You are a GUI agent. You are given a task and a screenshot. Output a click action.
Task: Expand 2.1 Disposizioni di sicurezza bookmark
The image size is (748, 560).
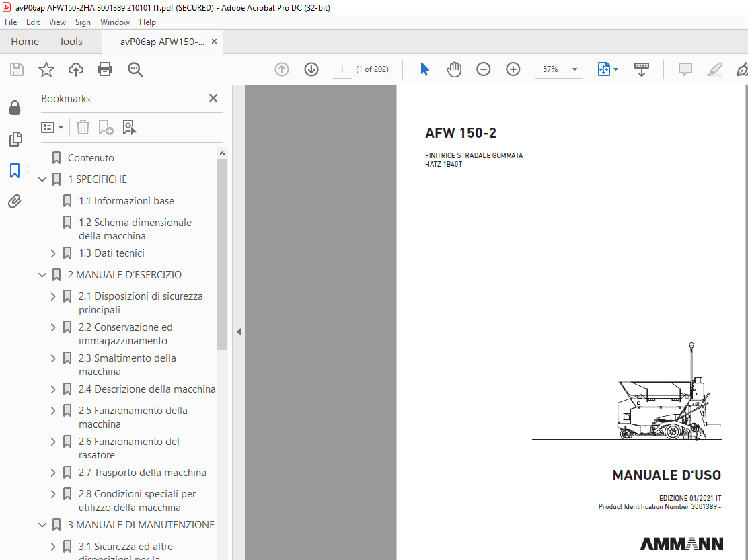pyautogui.click(x=53, y=296)
